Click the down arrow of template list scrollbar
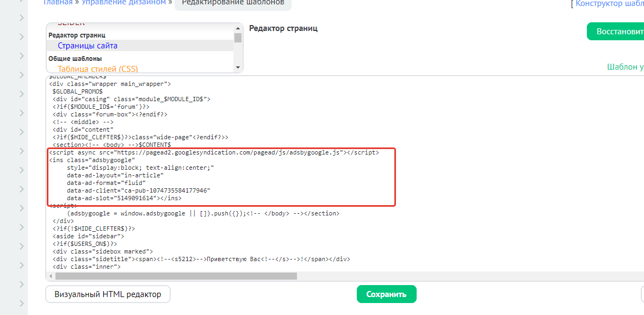Screen dimensions: 644x315 click(237, 67)
